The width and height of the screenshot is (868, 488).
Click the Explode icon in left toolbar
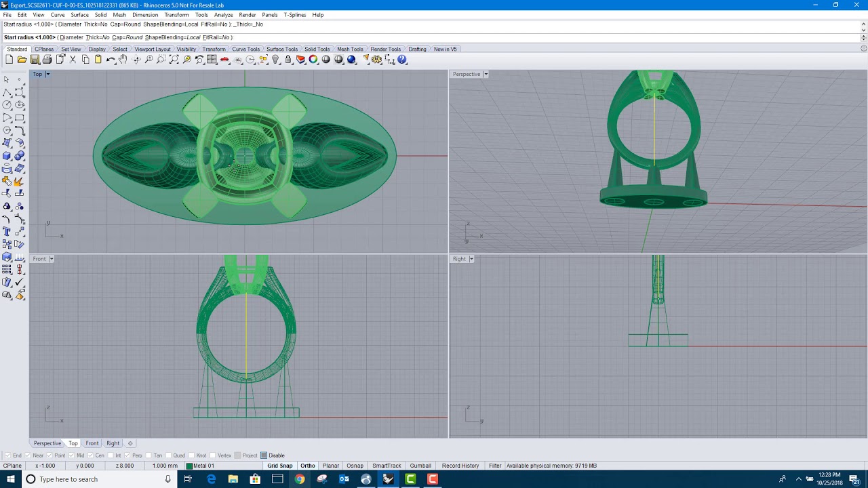pyautogui.click(x=19, y=181)
